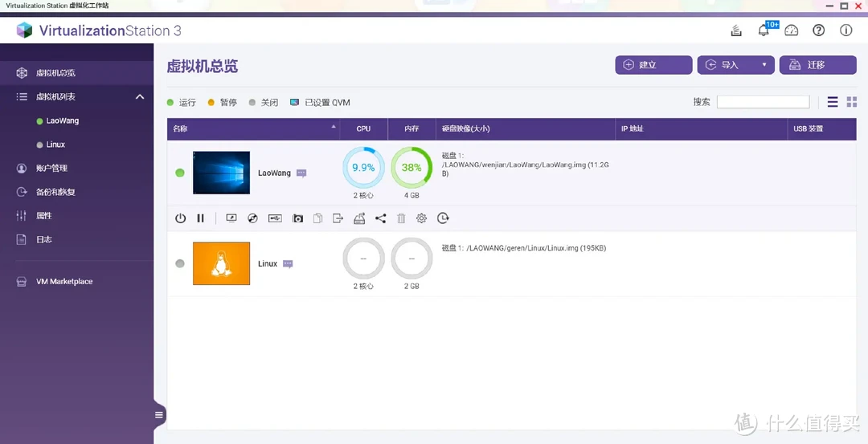Open the 导入 import dropdown arrow
The height and width of the screenshot is (444, 868).
pos(764,65)
